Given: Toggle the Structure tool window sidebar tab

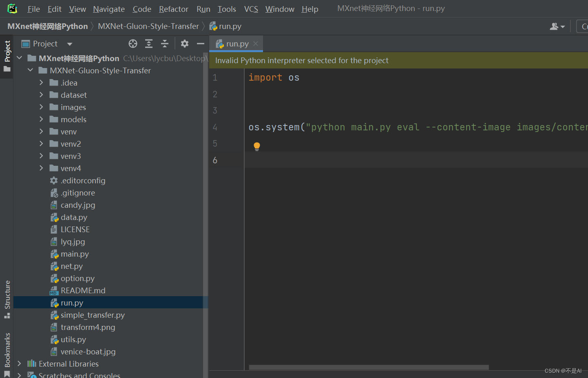Looking at the screenshot, I should [x=7, y=299].
